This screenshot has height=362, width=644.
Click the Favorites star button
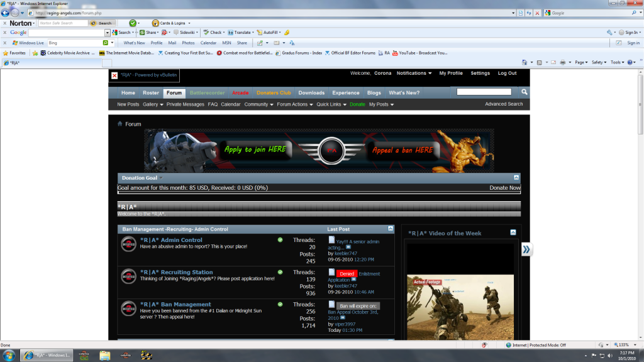click(14, 53)
